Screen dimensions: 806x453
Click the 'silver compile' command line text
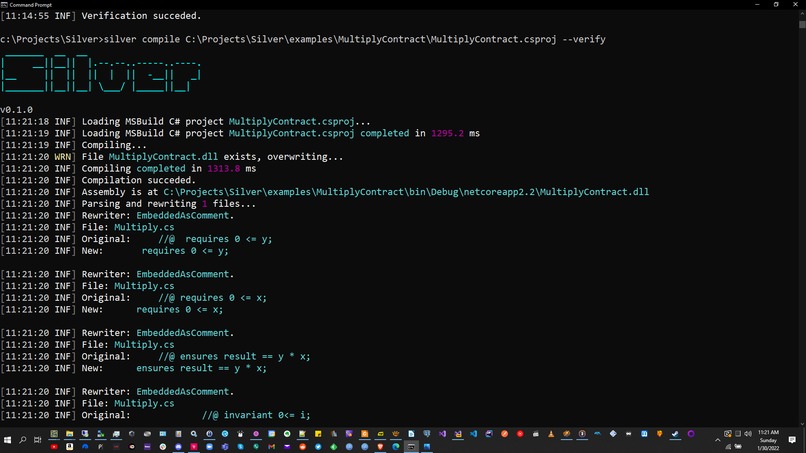tap(355, 39)
